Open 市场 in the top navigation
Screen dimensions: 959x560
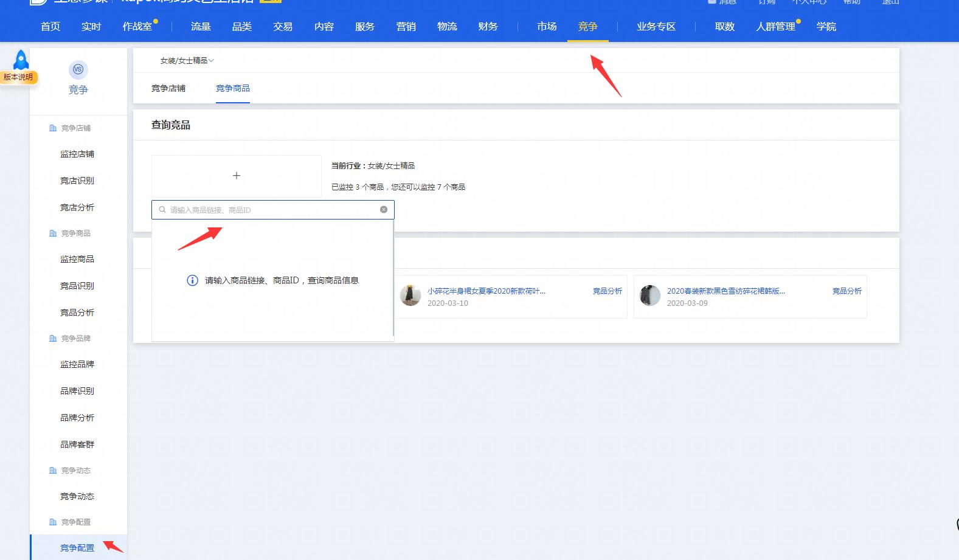(x=547, y=27)
